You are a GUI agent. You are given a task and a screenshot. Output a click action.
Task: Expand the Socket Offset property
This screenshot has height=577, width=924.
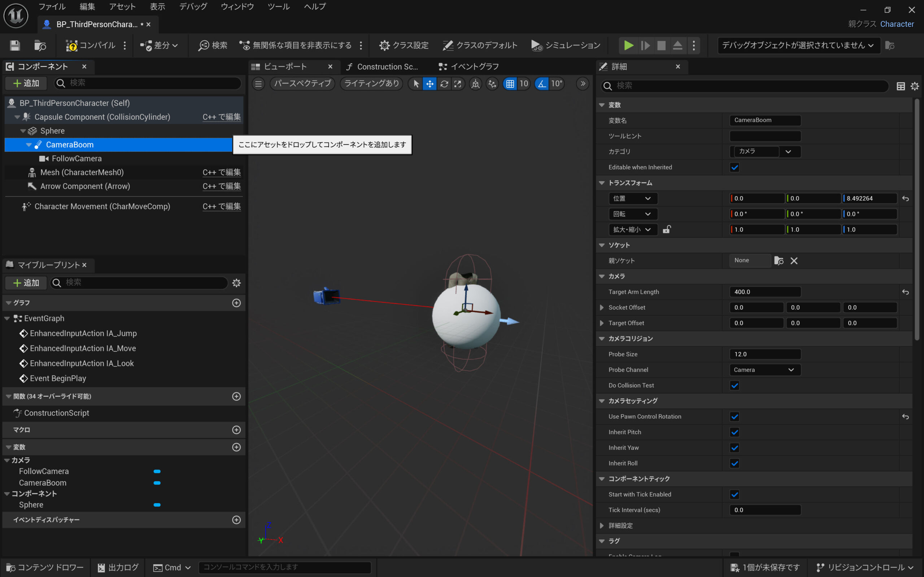[602, 308]
